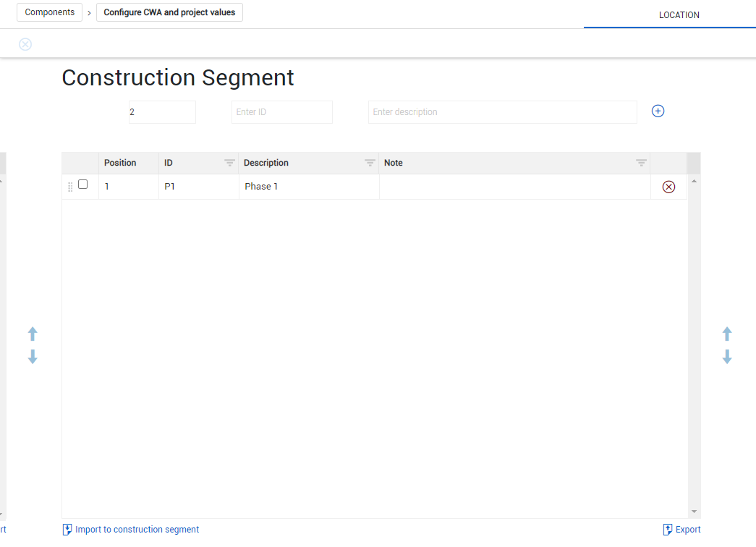Tick the checkbox for row P1

[x=83, y=185]
